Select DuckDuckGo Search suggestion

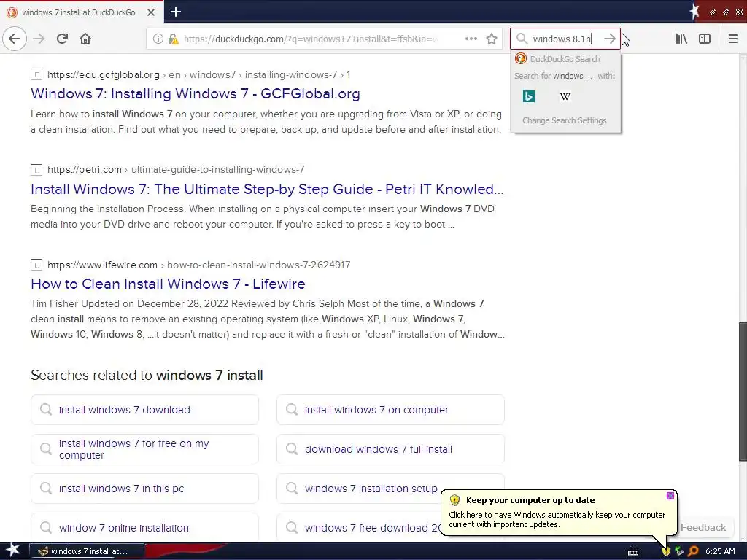coord(565,59)
